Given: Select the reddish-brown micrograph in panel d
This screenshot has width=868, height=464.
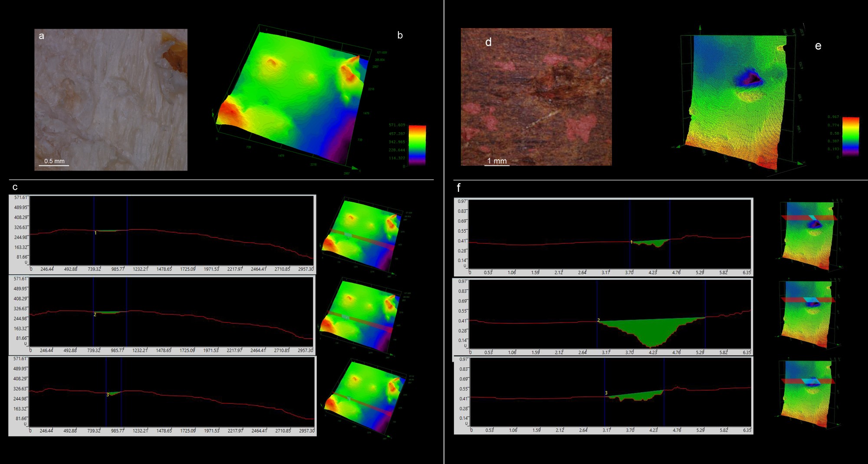Looking at the screenshot, I should 536,97.
